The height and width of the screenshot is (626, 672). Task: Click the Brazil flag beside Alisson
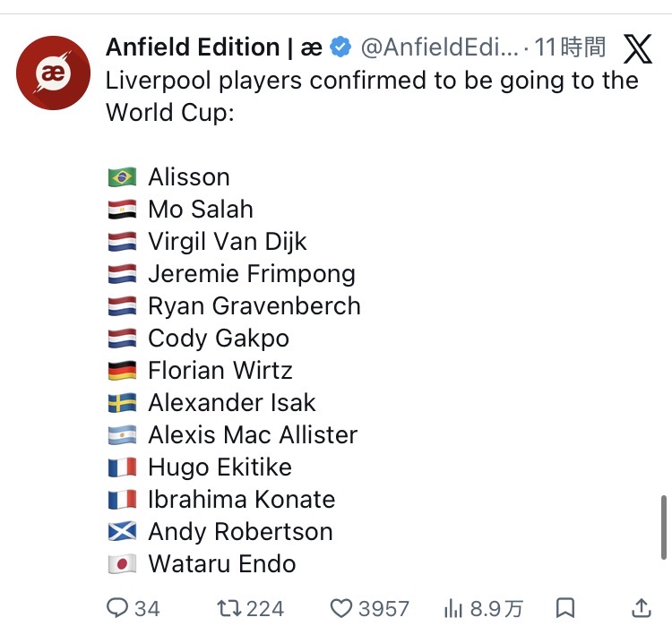[122, 177]
